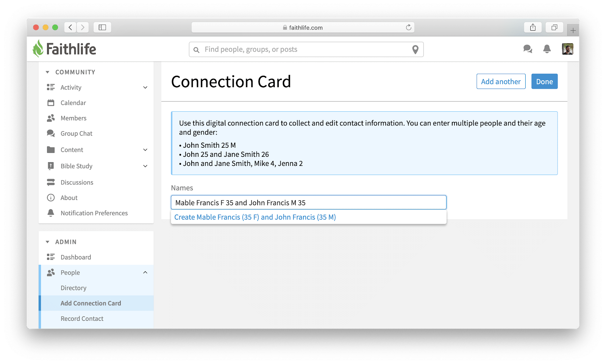Viewport: 606px width, 364px height.
Task: Click the 'Connection Card' heading
Action: coord(231,81)
